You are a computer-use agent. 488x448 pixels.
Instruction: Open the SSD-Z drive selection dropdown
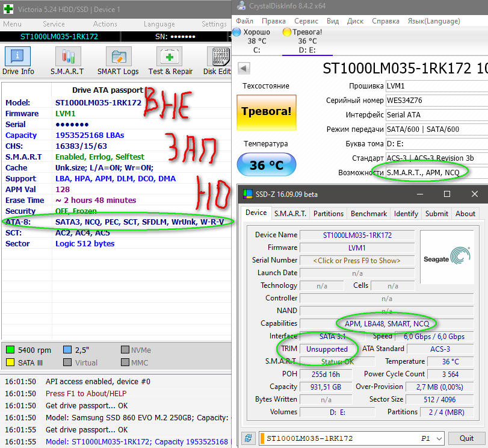pyautogui.click(x=439, y=438)
